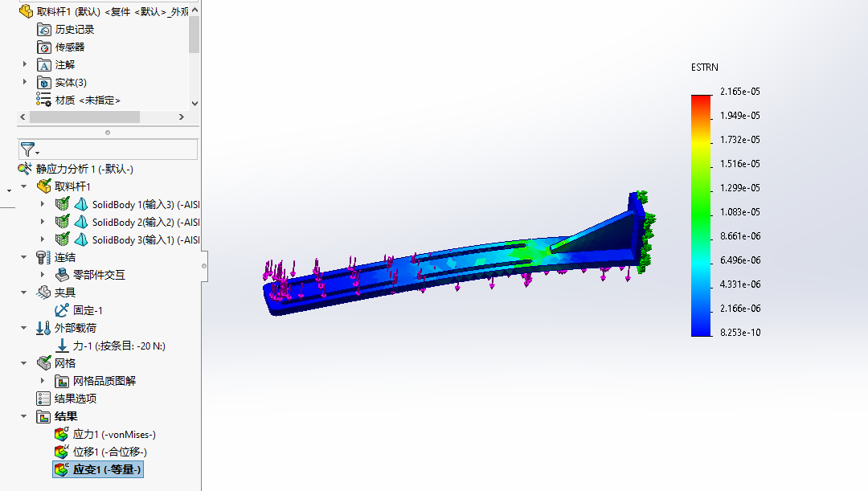Expand the 零部件交互 node
Viewport: 868px width, 491px height.
(x=43, y=275)
